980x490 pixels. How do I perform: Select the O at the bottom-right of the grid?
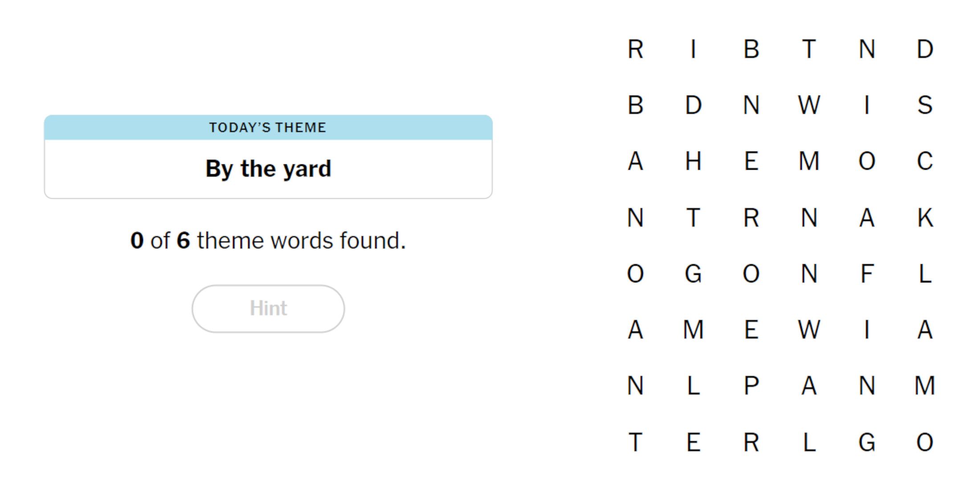(x=924, y=442)
